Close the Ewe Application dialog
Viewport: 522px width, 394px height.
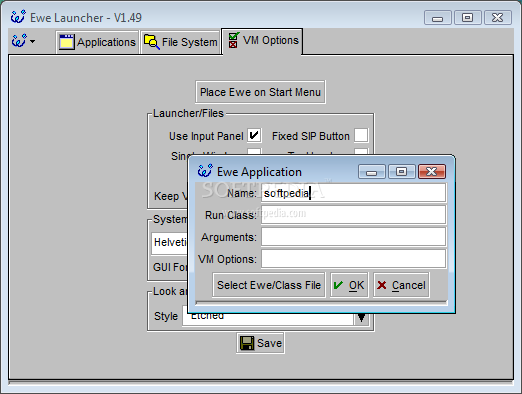tap(432, 172)
